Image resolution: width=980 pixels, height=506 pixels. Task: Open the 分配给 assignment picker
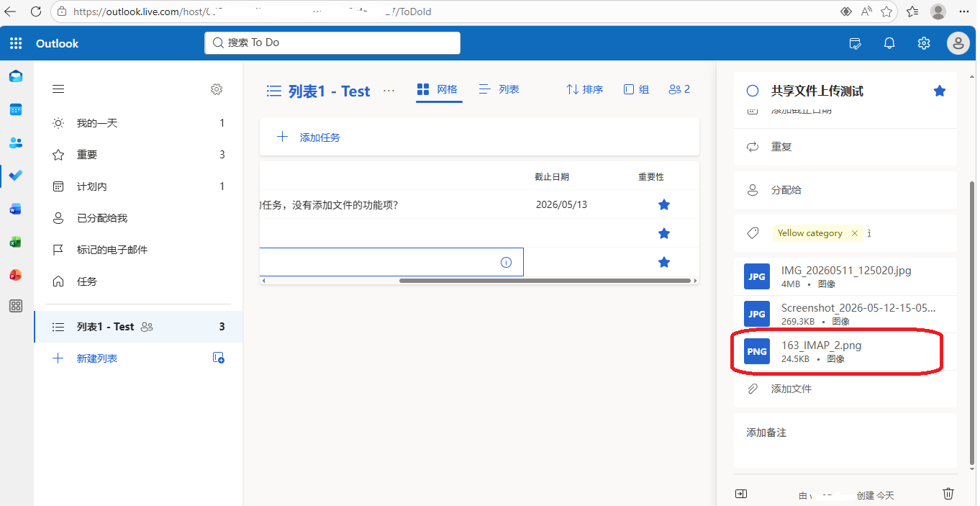[845, 190]
